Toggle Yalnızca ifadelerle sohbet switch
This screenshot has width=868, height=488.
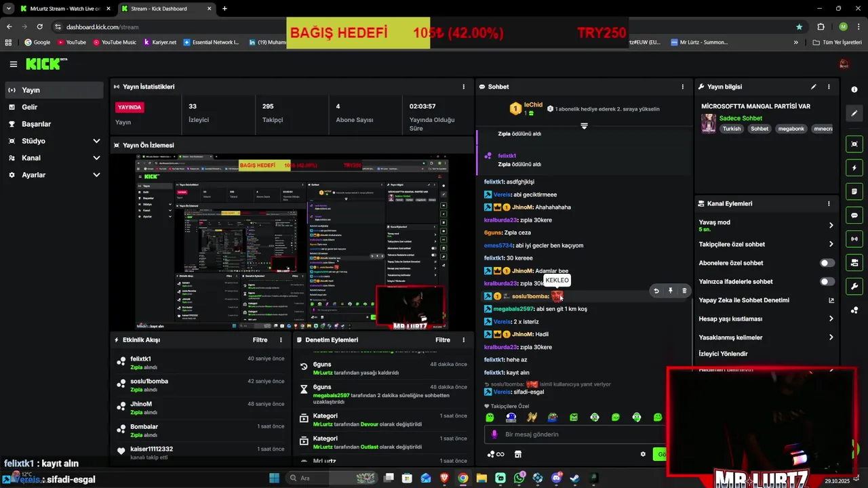pos(827,281)
